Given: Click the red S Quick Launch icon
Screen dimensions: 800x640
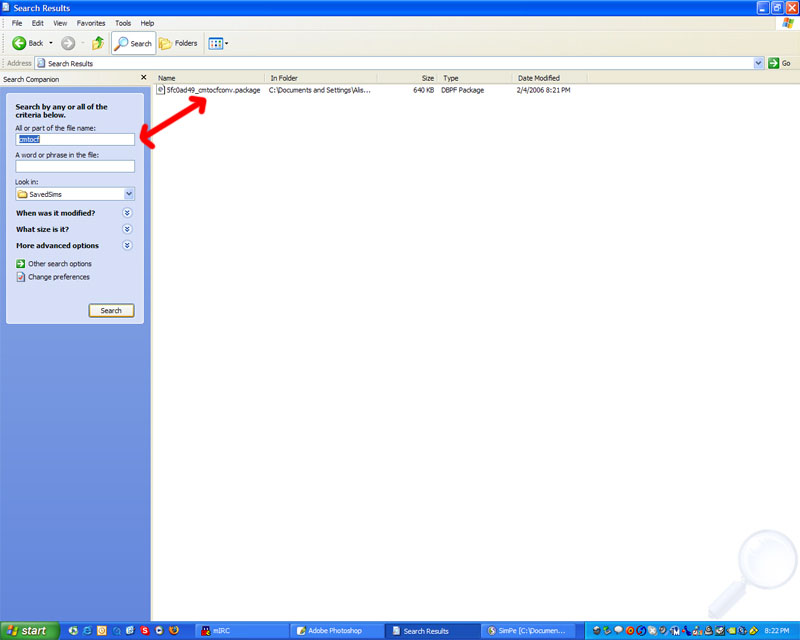Looking at the screenshot, I should click(145, 631).
